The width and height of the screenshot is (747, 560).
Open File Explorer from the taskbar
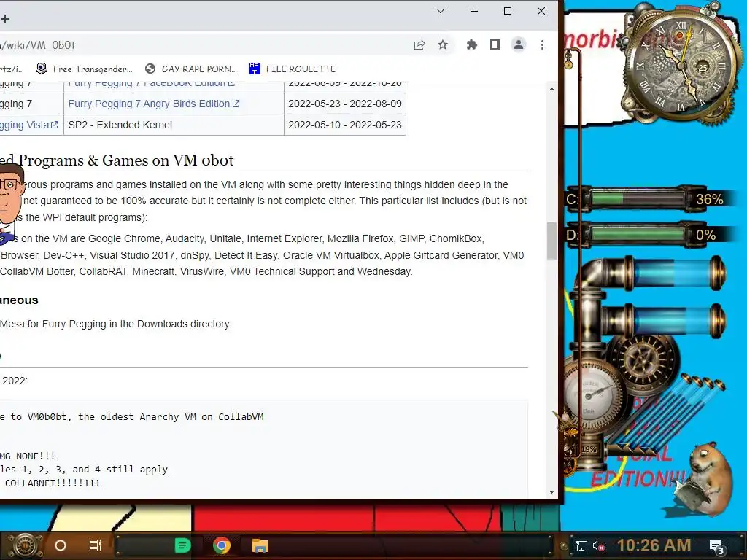[260, 545]
